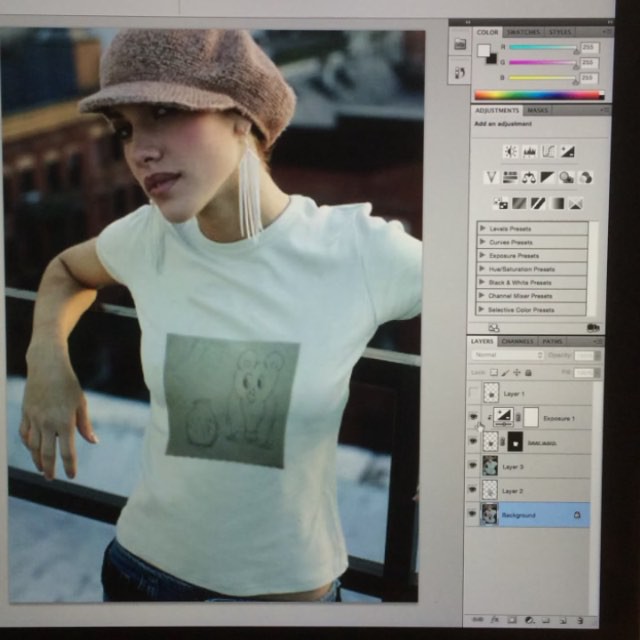The image size is (640, 640).
Task: Hide Layer 3 with eye icon
Action: coord(473,465)
